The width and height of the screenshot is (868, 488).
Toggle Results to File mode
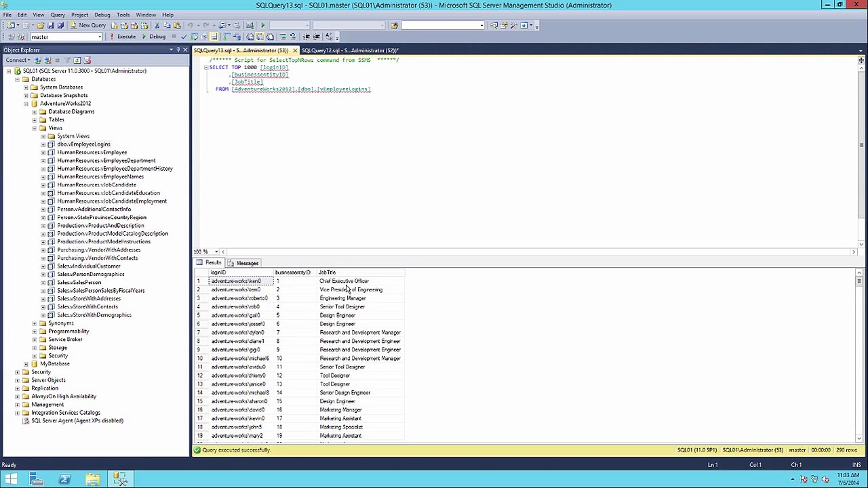tap(270, 37)
